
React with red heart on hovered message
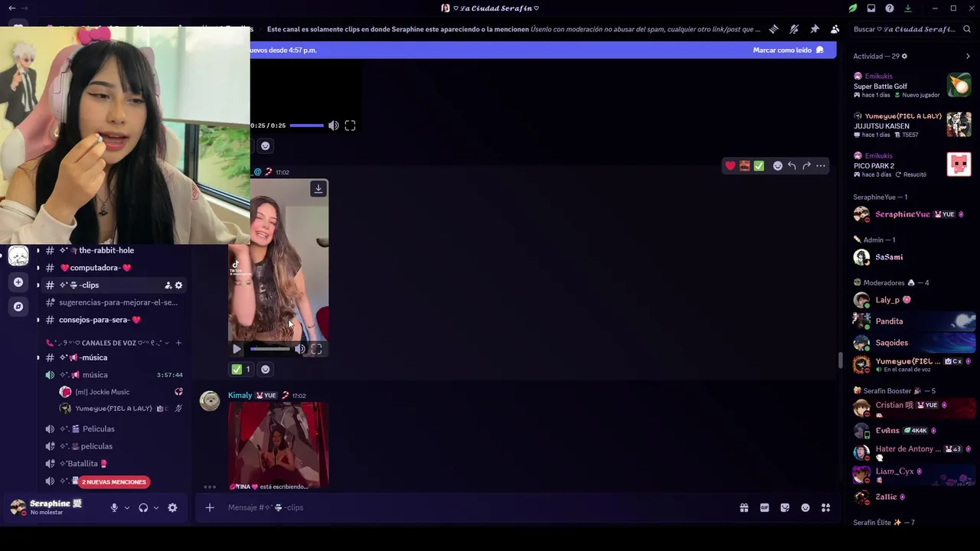[730, 165]
